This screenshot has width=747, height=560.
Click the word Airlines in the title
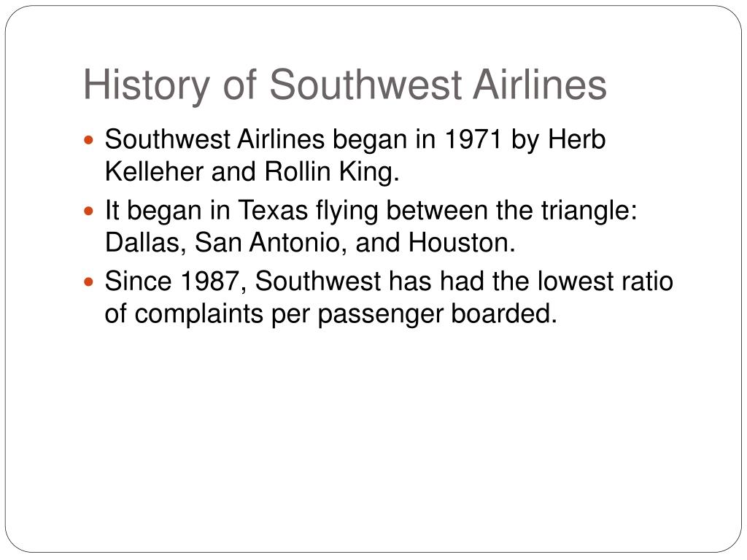[539, 85]
